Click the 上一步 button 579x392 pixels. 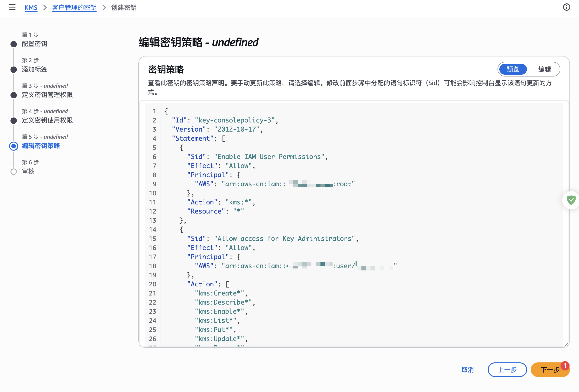pyautogui.click(x=507, y=369)
